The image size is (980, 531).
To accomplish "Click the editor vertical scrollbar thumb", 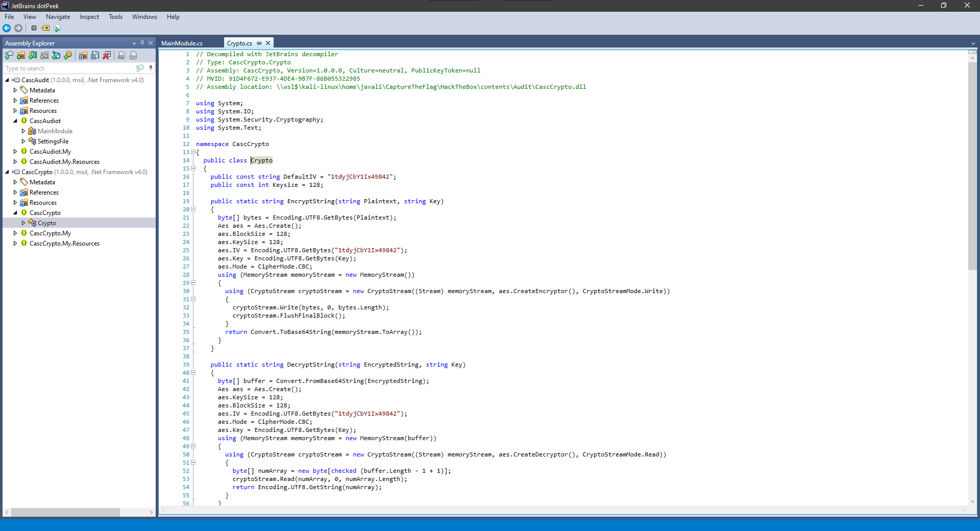I will coord(972,166).
